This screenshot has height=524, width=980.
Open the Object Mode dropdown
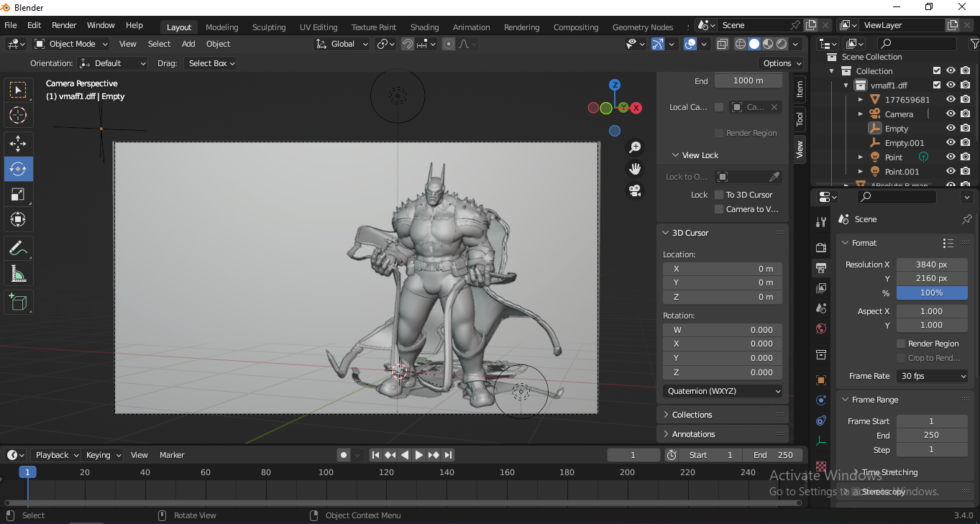pyautogui.click(x=71, y=44)
